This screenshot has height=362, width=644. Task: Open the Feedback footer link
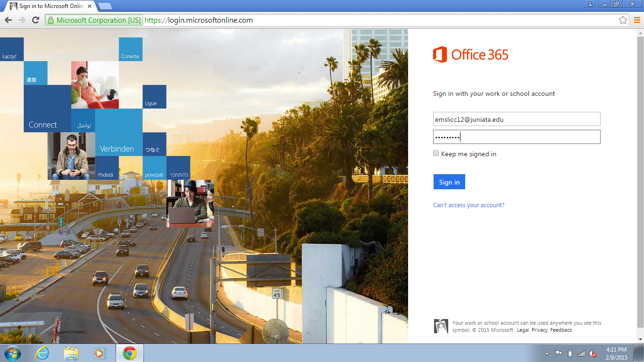coord(561,330)
